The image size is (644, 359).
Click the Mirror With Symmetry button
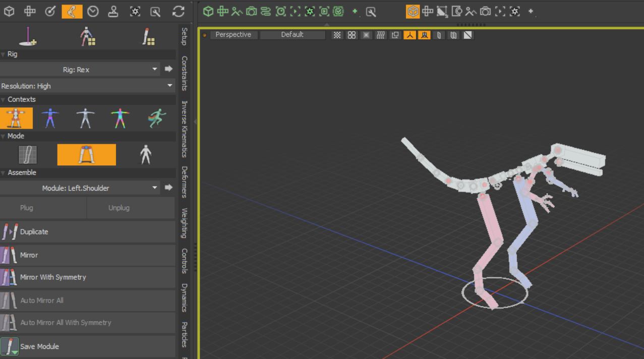(x=88, y=277)
